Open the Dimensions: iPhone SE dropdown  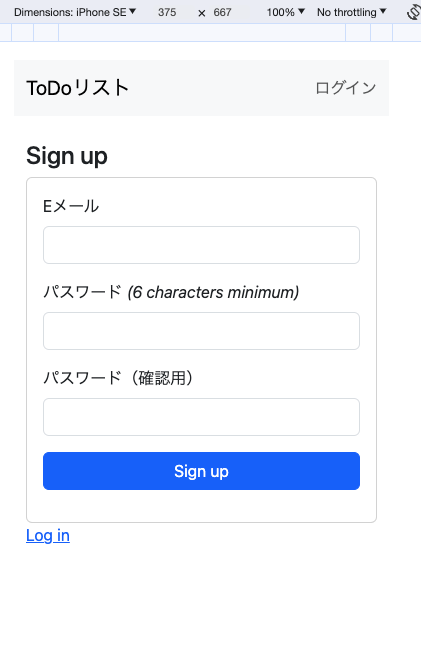[75, 12]
